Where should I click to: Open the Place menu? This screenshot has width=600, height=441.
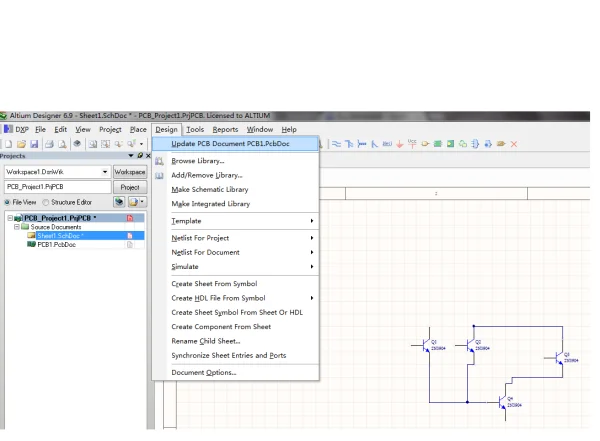point(138,129)
